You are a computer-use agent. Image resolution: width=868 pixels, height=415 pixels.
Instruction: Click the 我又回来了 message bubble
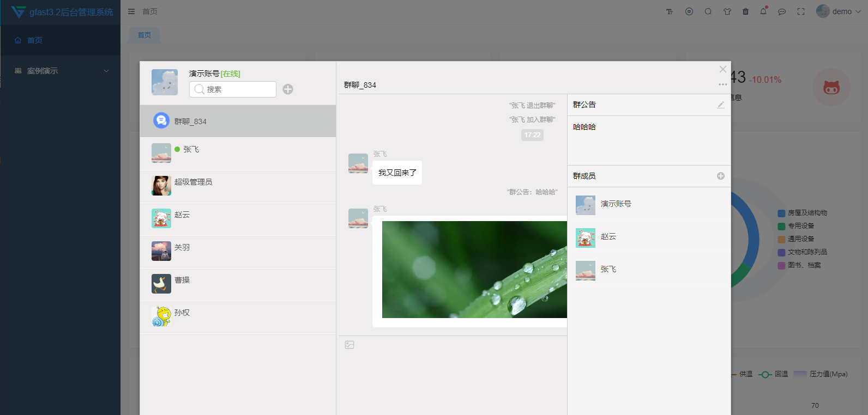[397, 173]
